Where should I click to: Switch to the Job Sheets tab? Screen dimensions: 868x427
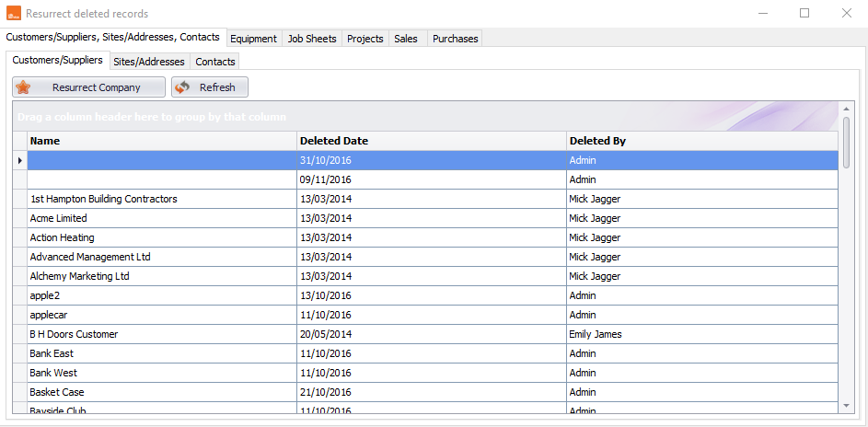[312, 39]
